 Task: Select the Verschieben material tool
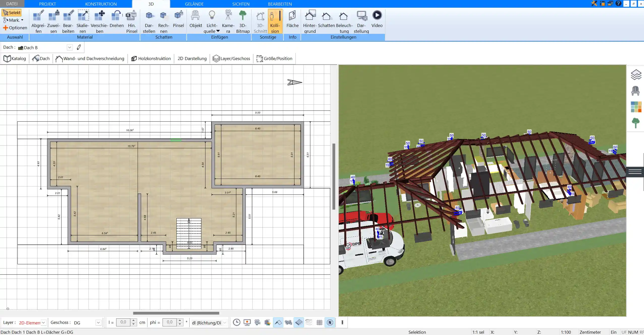(100, 21)
